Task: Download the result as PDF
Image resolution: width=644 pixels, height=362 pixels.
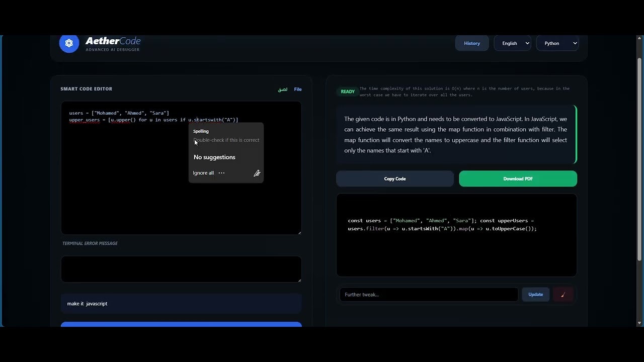Action: pos(518,178)
